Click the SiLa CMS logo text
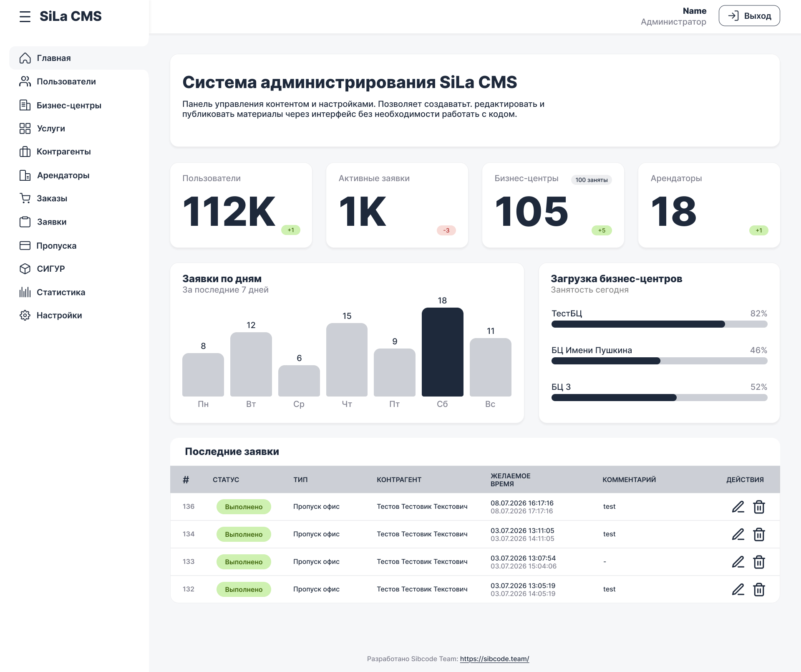The width and height of the screenshot is (801, 672). click(x=71, y=16)
